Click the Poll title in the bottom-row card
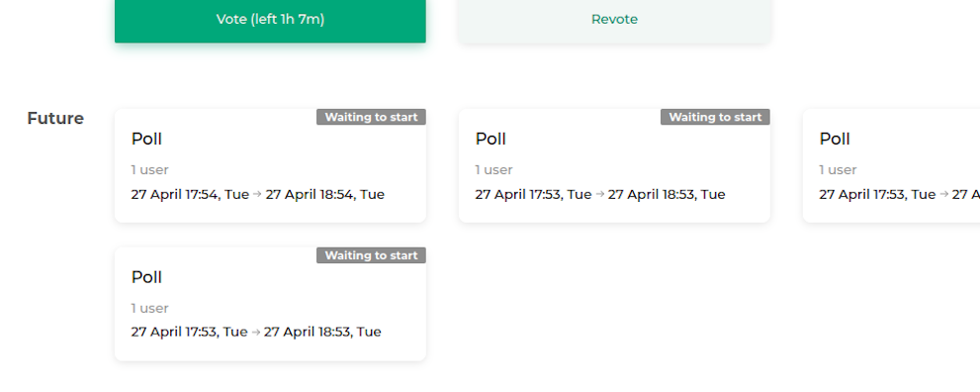The image size is (980, 392). click(x=146, y=277)
